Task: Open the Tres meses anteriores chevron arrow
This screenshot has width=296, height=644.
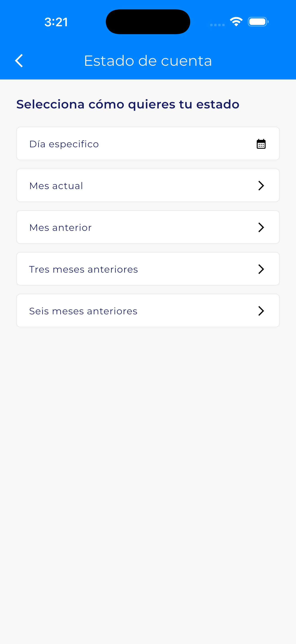Action: [x=261, y=269]
